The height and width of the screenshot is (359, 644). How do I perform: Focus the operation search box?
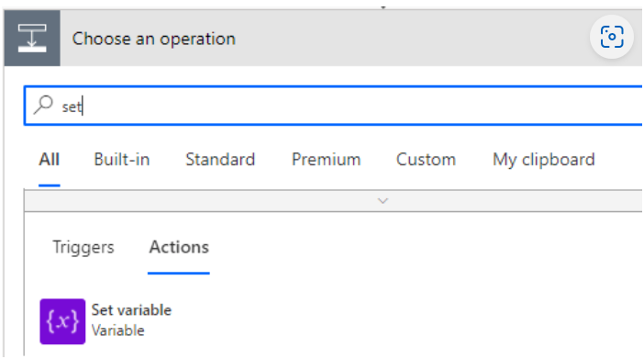pyautogui.click(x=333, y=106)
